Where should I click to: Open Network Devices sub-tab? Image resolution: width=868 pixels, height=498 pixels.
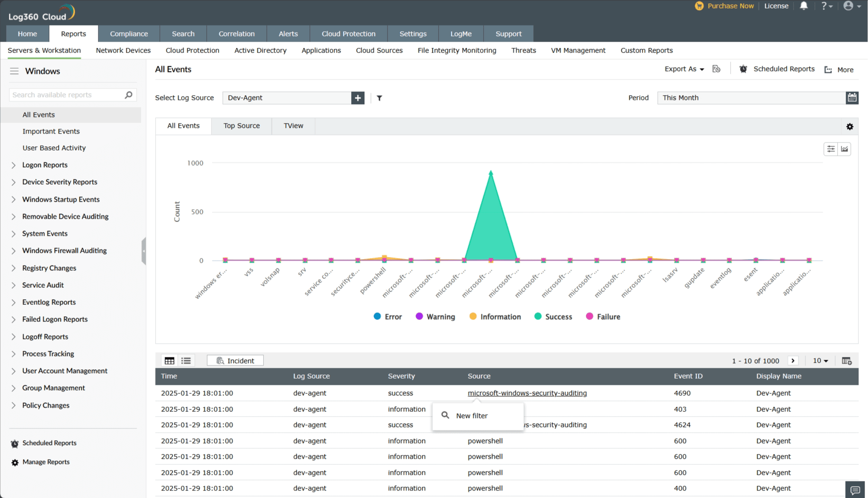coord(123,50)
